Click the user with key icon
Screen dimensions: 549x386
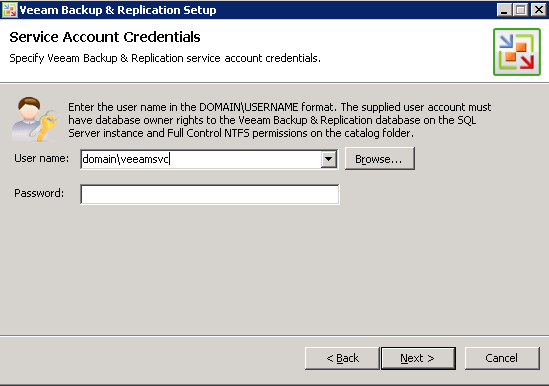(x=35, y=119)
